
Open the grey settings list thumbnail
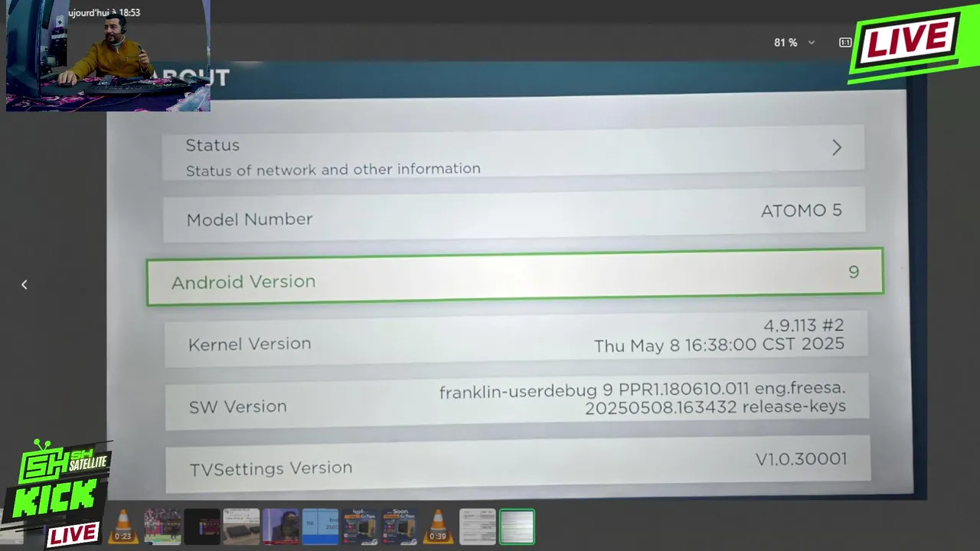478,527
